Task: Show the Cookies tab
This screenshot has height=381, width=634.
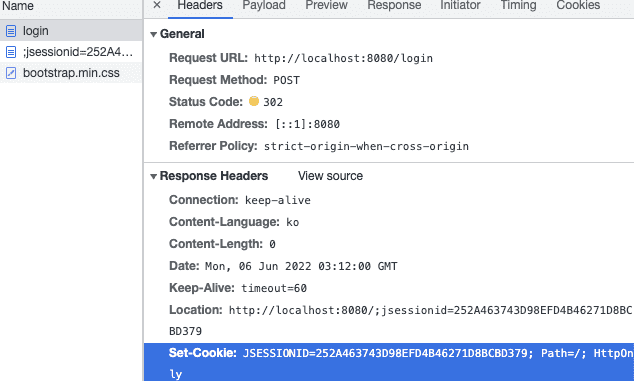Action: coord(578,6)
